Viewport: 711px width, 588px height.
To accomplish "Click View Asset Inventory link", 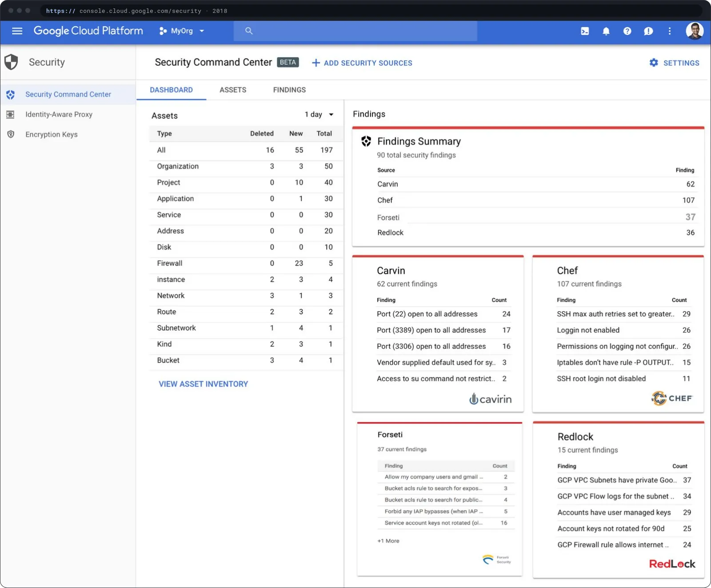I will point(204,384).
